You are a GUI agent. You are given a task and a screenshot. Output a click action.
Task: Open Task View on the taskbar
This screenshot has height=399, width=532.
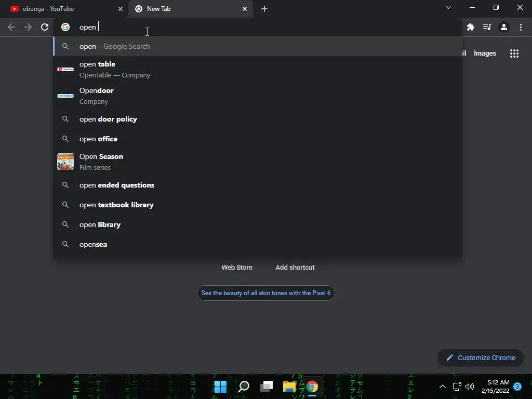[x=267, y=387]
